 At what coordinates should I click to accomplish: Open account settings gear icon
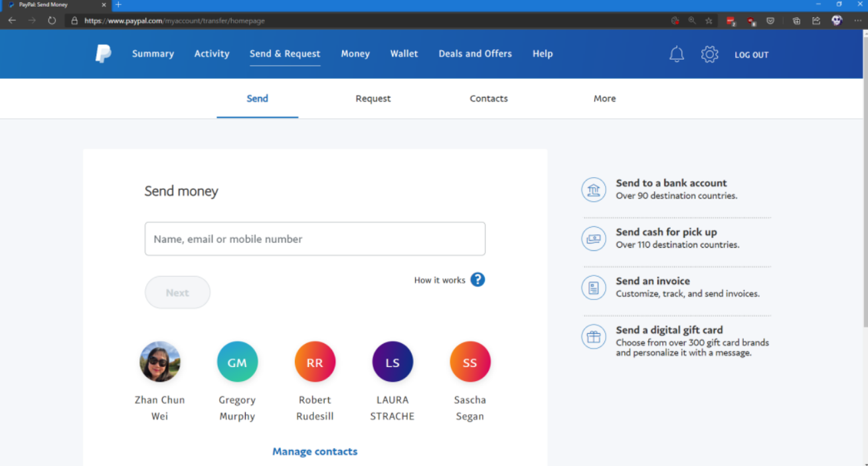tap(710, 54)
